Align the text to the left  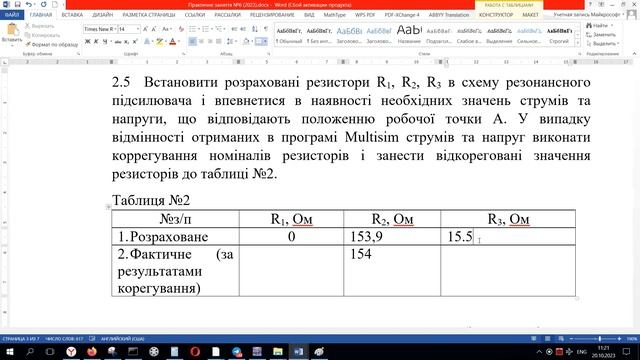(192, 42)
